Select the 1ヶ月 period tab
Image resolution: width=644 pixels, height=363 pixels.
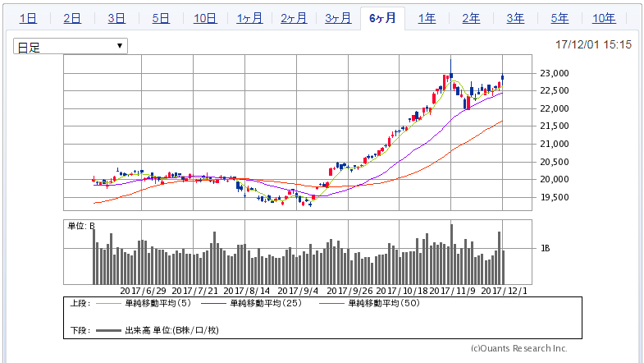click(249, 18)
